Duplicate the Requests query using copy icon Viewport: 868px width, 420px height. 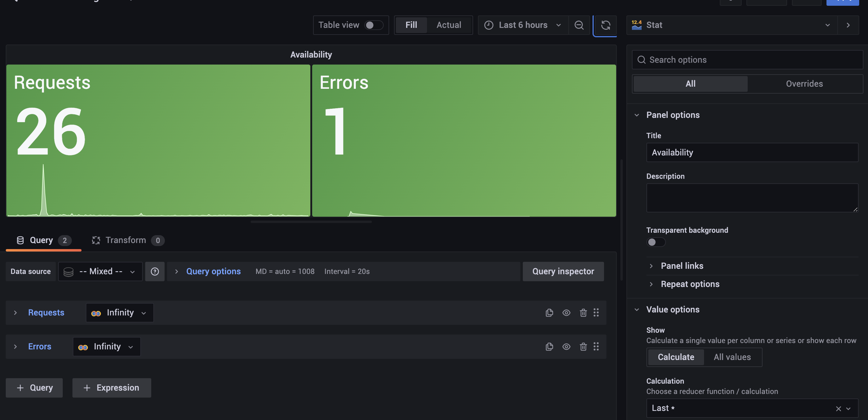tap(549, 312)
